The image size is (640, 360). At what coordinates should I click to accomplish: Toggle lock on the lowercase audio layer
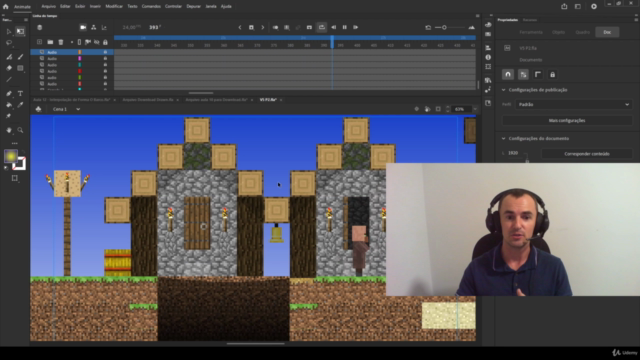(105, 78)
